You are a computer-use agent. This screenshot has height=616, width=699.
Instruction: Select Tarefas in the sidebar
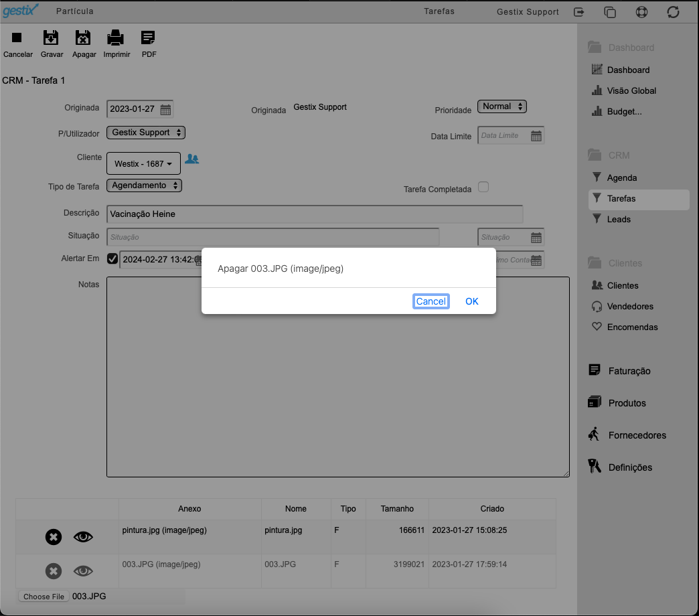pos(639,199)
